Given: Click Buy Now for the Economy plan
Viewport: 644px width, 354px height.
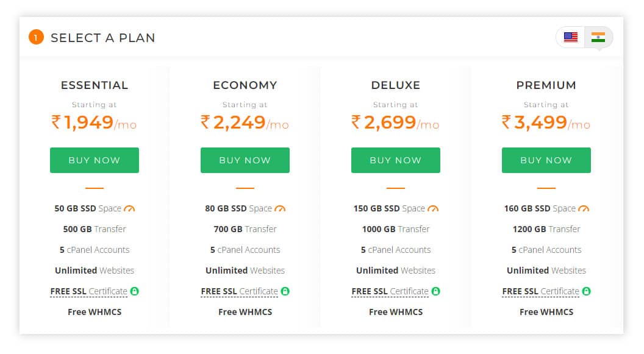Looking at the screenshot, I should click(x=245, y=160).
